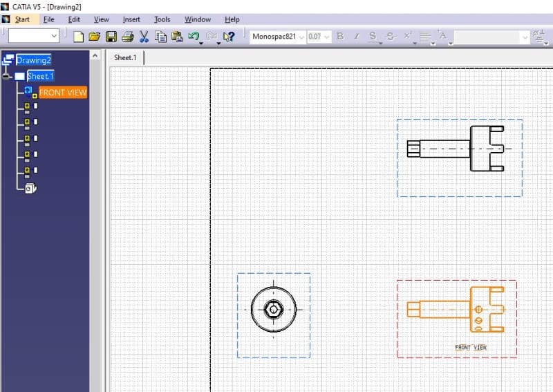Select first view node below FRONT VIEW
The width and height of the screenshot is (553, 392).
pyautogui.click(x=30, y=108)
